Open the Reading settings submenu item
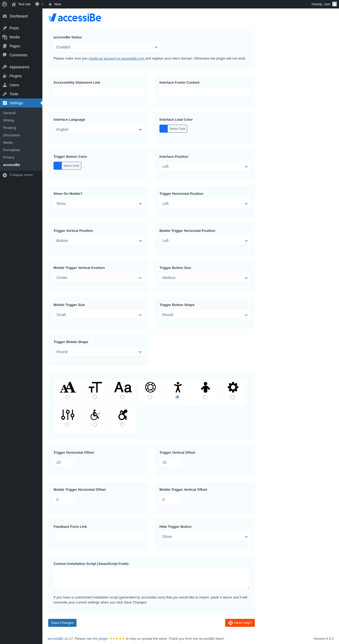Image resolution: width=339 pixels, height=644 pixels. pyautogui.click(x=10, y=128)
